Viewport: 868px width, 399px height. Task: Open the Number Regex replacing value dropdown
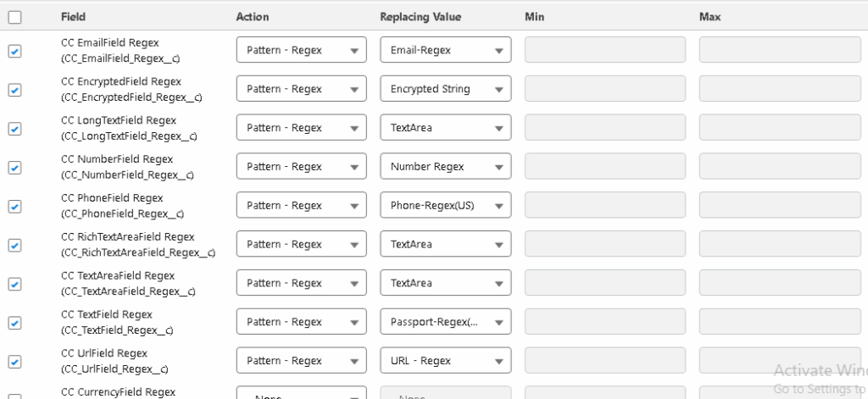pyautogui.click(x=445, y=167)
